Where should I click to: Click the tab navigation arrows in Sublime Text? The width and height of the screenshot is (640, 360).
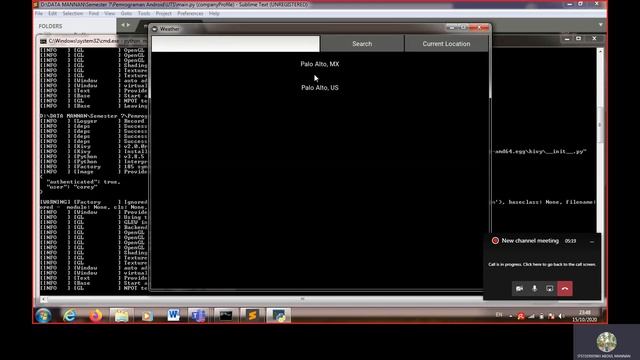126,25
